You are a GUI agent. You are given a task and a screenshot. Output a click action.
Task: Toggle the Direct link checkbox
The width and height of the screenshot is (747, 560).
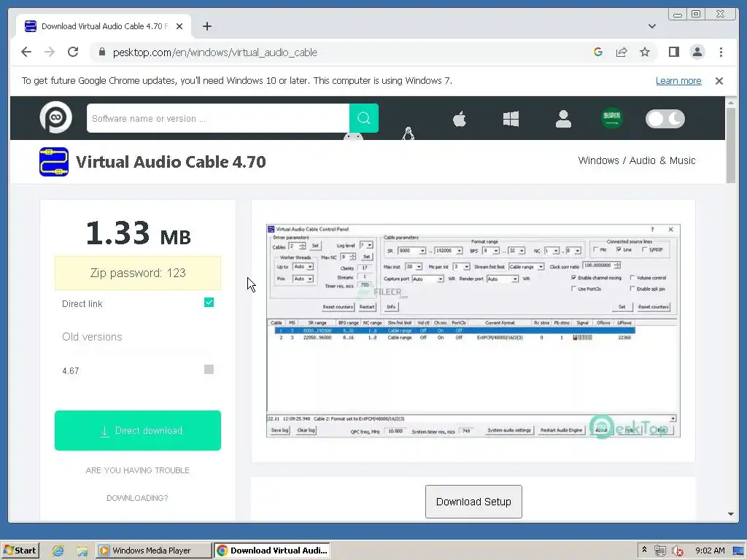pos(209,303)
